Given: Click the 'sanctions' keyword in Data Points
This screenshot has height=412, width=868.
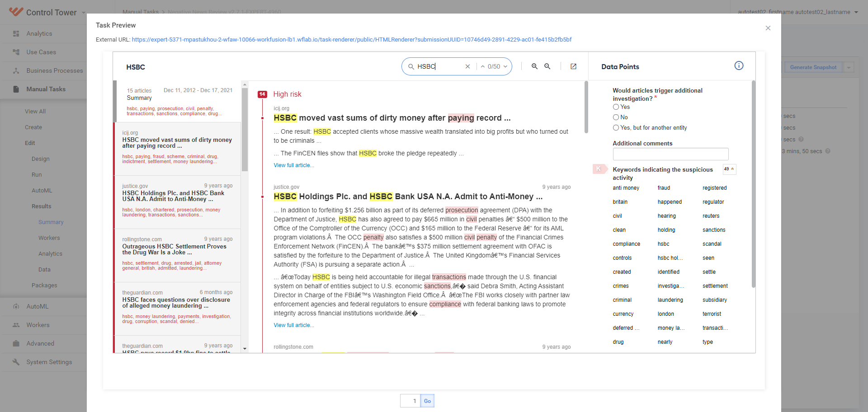Looking at the screenshot, I should click(714, 230).
